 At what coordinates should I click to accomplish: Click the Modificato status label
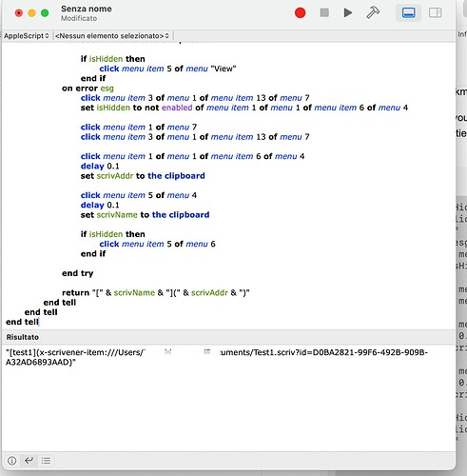pyautogui.click(x=79, y=18)
